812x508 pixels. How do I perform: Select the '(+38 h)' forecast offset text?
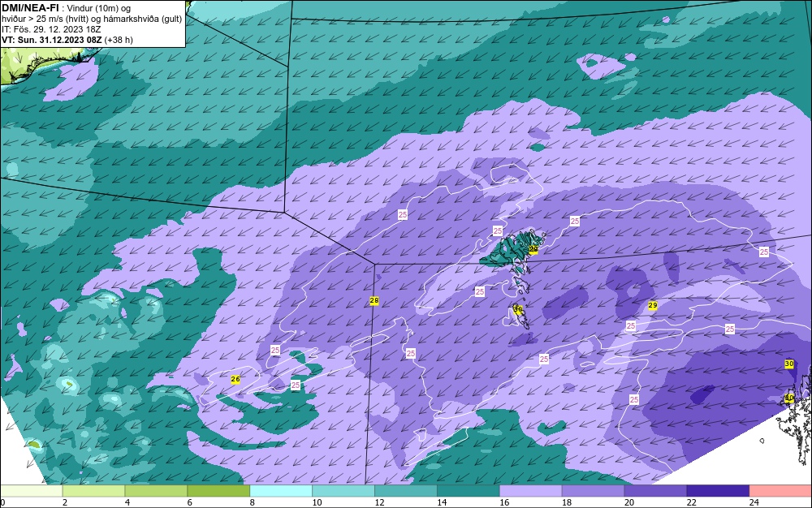(119, 40)
